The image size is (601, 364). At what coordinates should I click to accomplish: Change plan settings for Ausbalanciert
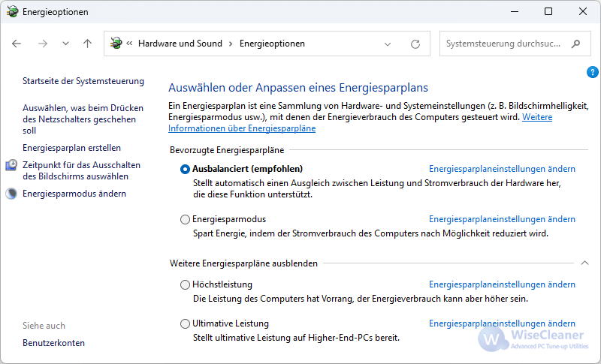coord(502,169)
